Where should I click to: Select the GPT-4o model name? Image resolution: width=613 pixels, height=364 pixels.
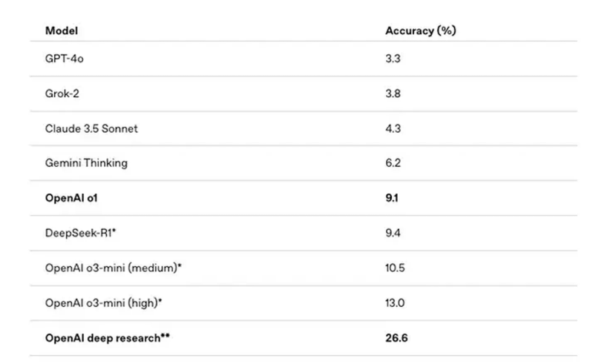pyautogui.click(x=64, y=59)
